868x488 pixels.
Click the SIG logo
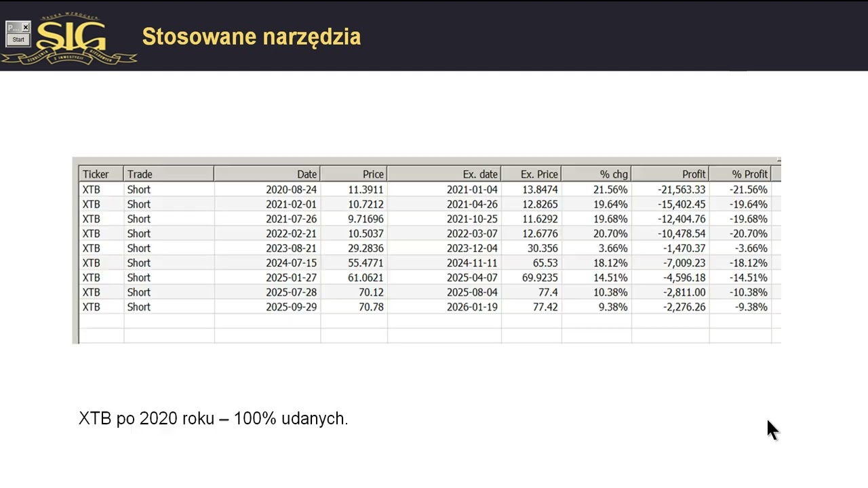pyautogui.click(x=70, y=39)
